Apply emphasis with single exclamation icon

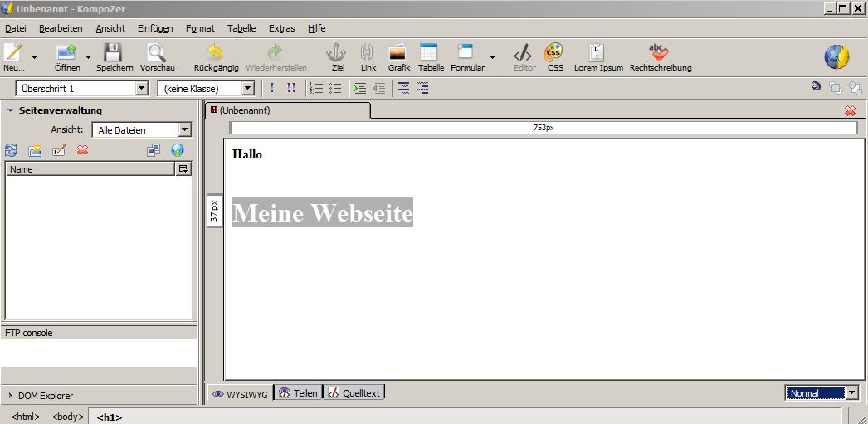tap(272, 88)
